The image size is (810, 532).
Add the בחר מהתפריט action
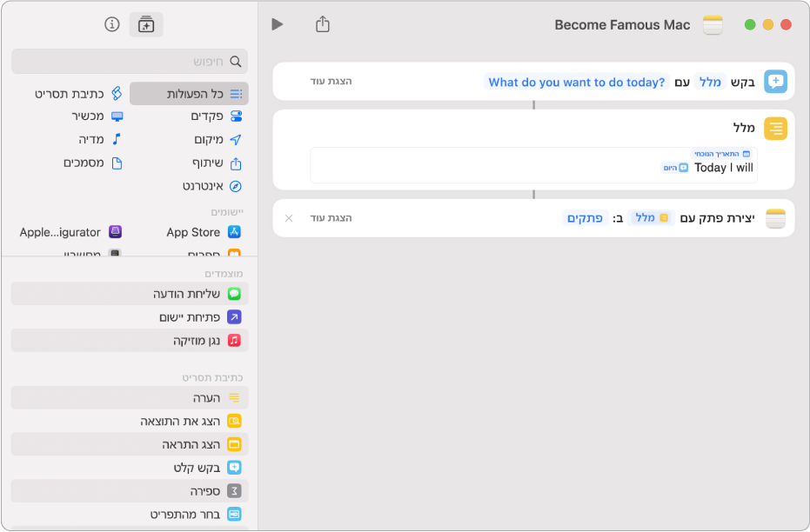coord(130,515)
